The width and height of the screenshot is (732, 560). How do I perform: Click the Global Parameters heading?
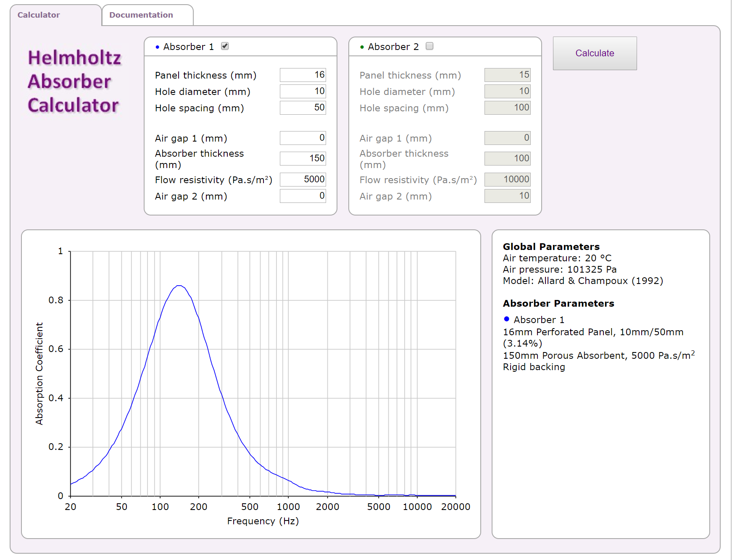551,247
